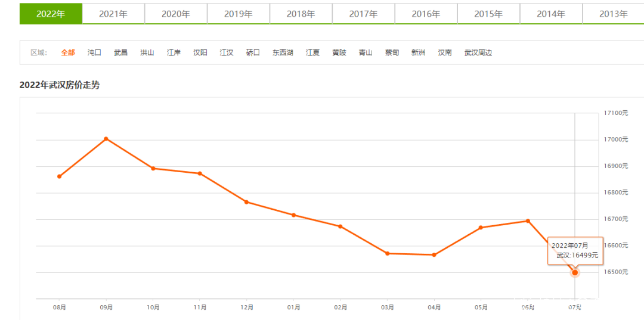Open the 2013年 tab
Viewport: 644px width, 320px height.
[613, 14]
